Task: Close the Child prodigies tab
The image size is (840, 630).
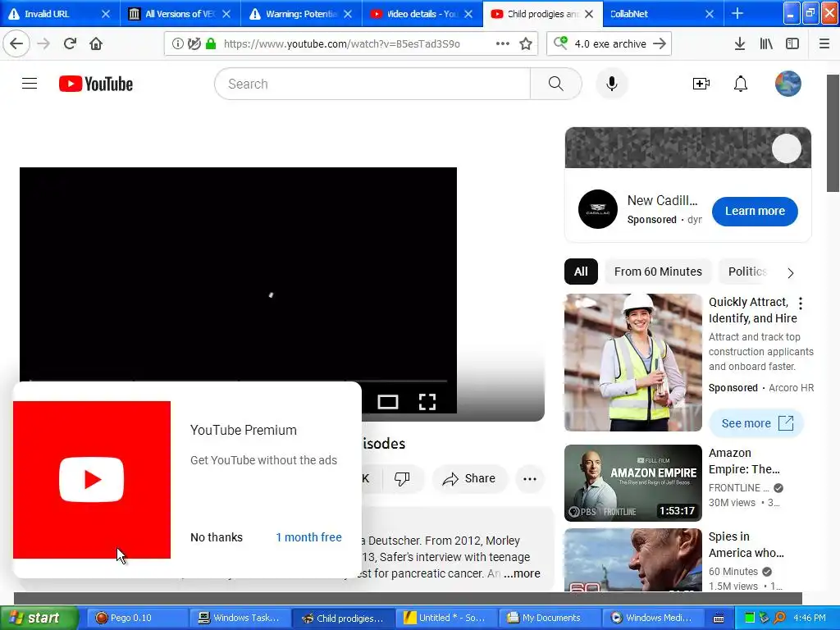Action: pos(589,14)
